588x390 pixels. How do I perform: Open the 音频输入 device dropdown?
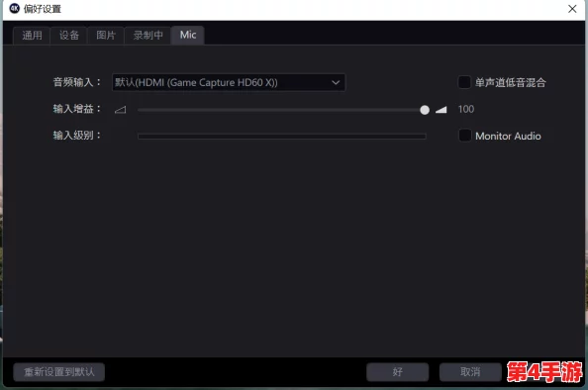click(x=229, y=82)
